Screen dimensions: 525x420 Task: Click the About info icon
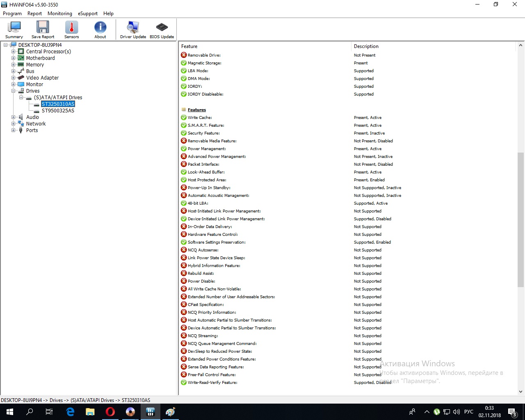[100, 30]
